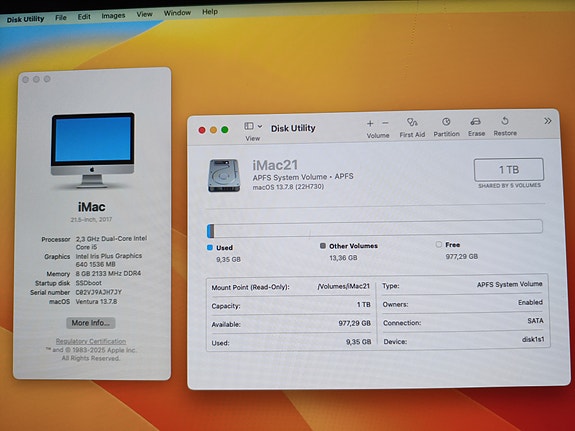Click the disk usage bar
This screenshot has width=575, height=431.
click(374, 228)
